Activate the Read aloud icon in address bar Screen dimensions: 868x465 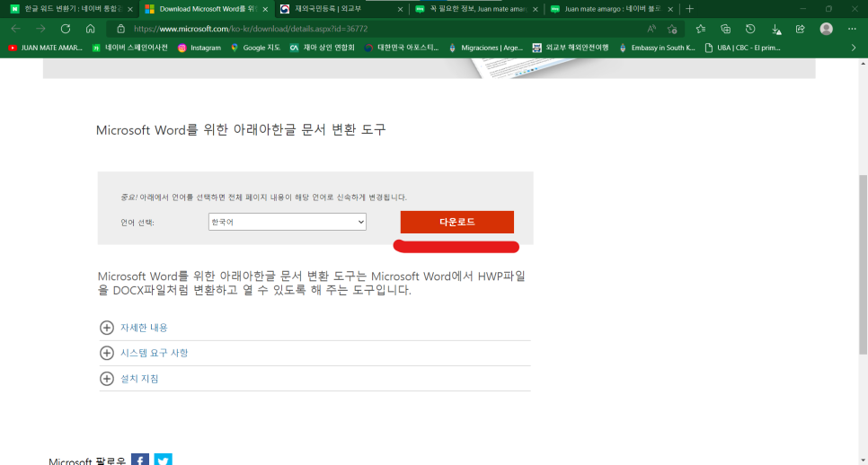[651, 29]
